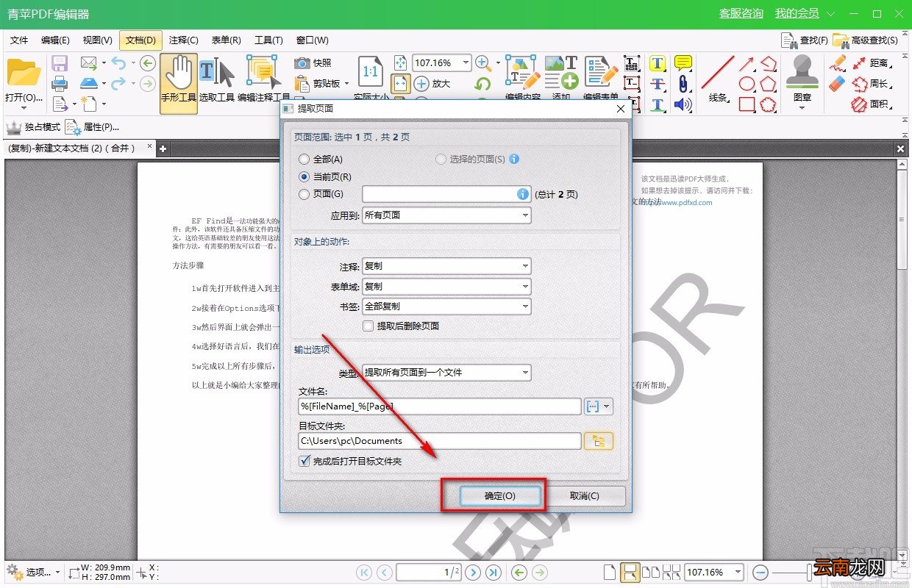
Task: Click the print icon
Action: 60,83
